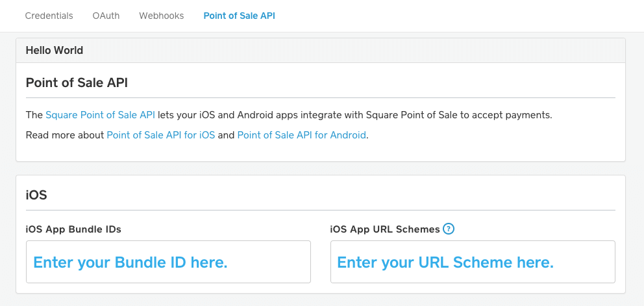This screenshot has width=644, height=306.
Task: Click the Point of Sale API section heading
Action: coord(77,83)
